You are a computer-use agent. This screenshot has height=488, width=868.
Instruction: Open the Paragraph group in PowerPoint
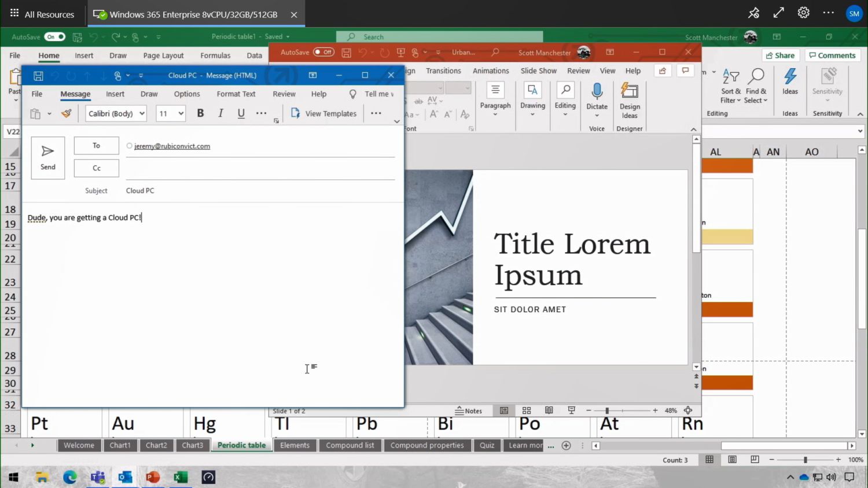(x=495, y=99)
